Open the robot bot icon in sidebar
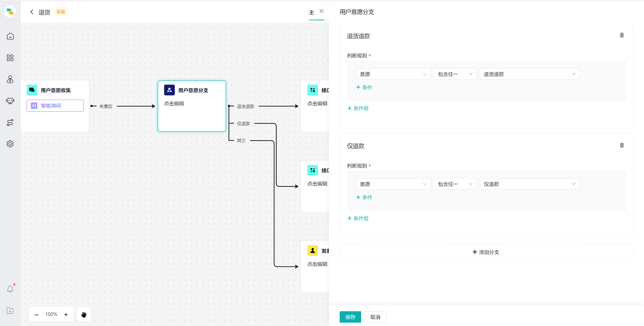This screenshot has width=644, height=326. pos(10,101)
